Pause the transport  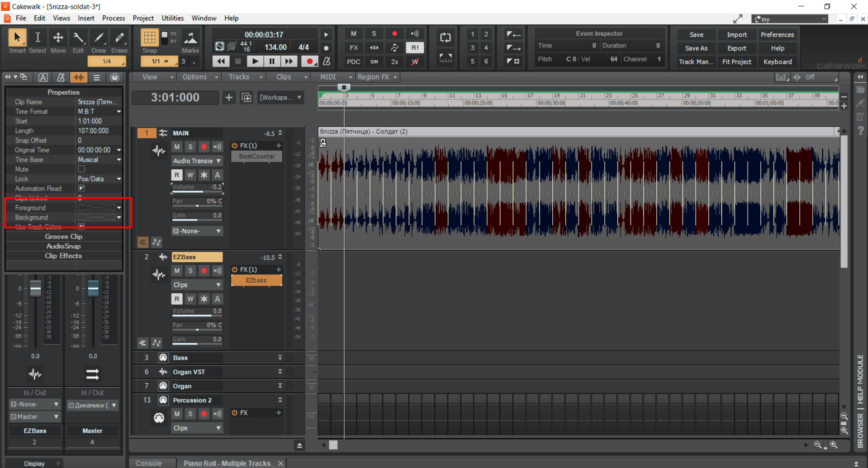(x=271, y=61)
